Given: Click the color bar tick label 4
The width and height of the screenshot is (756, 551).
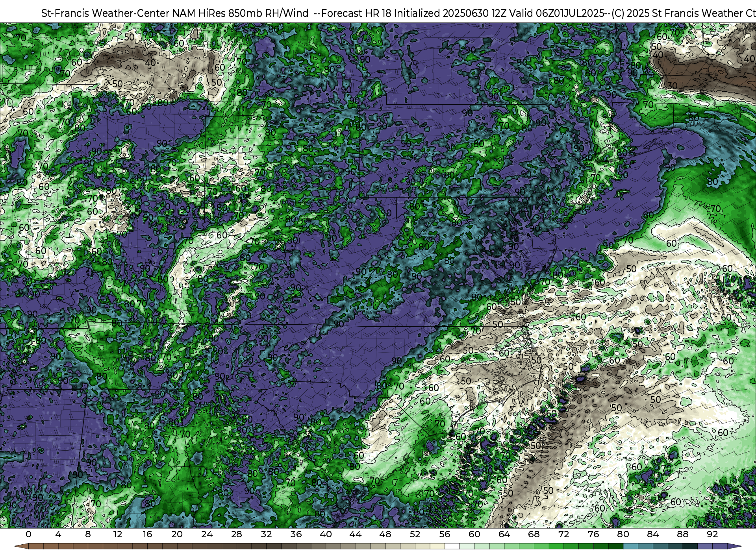Looking at the screenshot, I should 58,534.
